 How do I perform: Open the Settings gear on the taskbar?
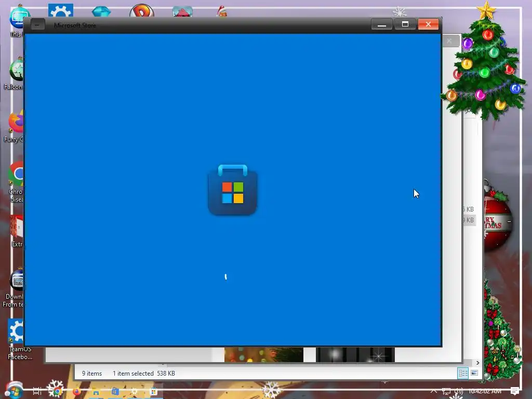135,392
